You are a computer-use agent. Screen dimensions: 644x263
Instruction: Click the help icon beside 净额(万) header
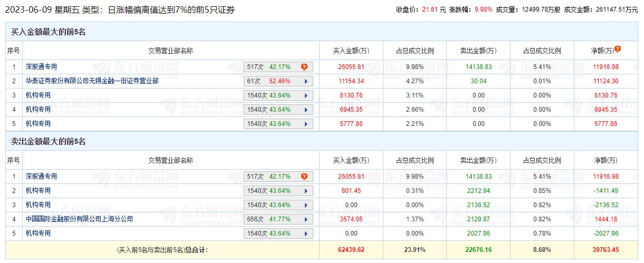618,49
